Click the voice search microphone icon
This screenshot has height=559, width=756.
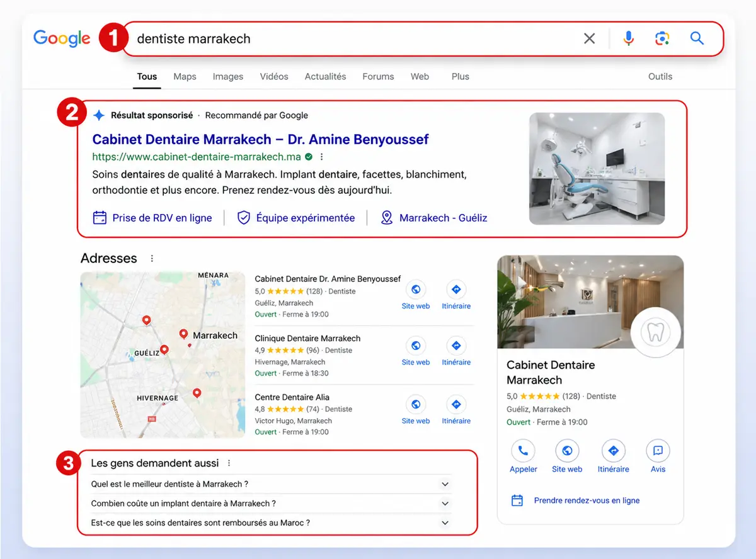[x=628, y=38]
